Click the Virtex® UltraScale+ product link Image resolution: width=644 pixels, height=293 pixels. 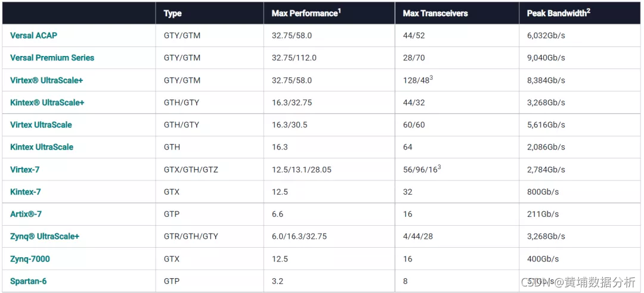[47, 80]
